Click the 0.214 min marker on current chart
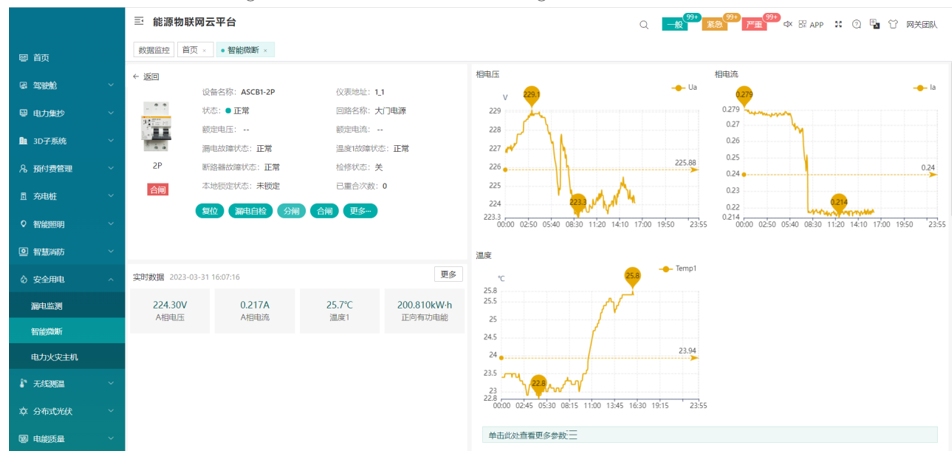The image size is (952, 463). pyautogui.click(x=838, y=203)
